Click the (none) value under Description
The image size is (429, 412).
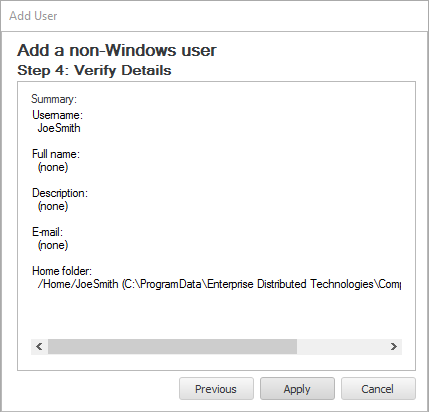click(x=53, y=206)
